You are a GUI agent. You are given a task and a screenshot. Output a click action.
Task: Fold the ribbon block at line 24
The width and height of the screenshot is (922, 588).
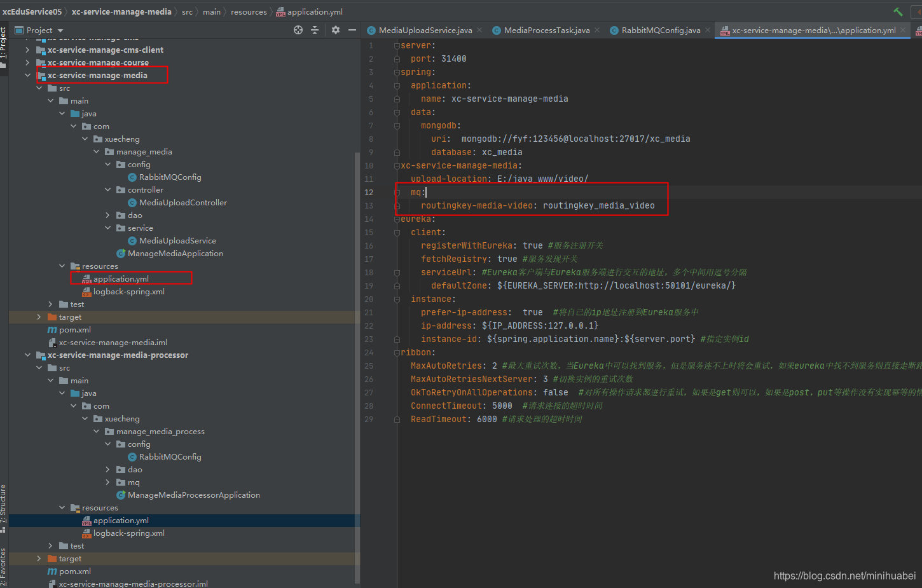click(397, 353)
